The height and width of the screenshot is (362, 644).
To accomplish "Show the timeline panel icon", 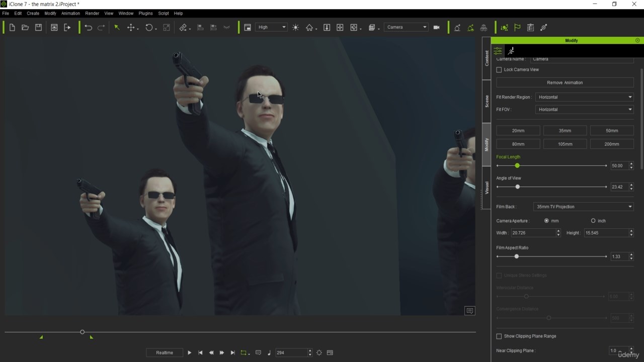I will [330, 353].
